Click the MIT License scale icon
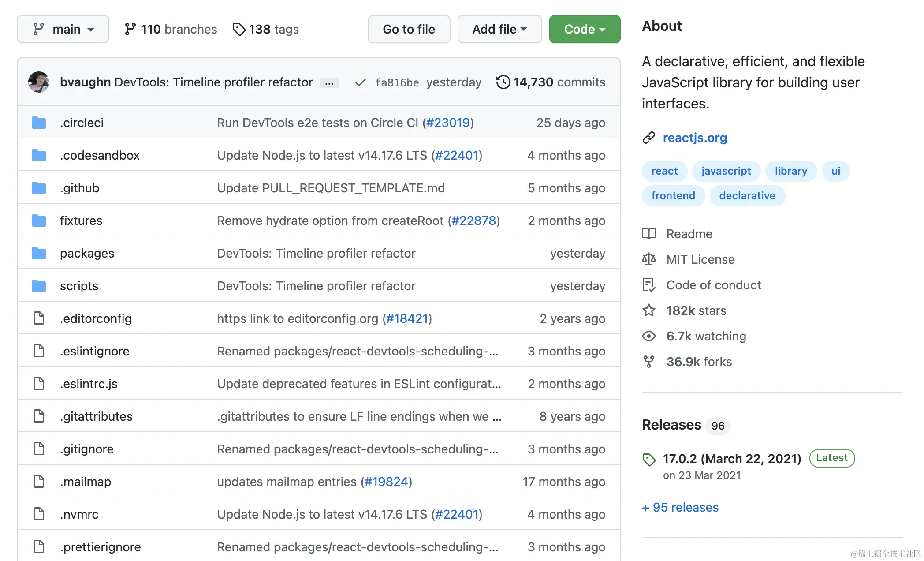Image resolution: width=924 pixels, height=561 pixels. (649, 259)
